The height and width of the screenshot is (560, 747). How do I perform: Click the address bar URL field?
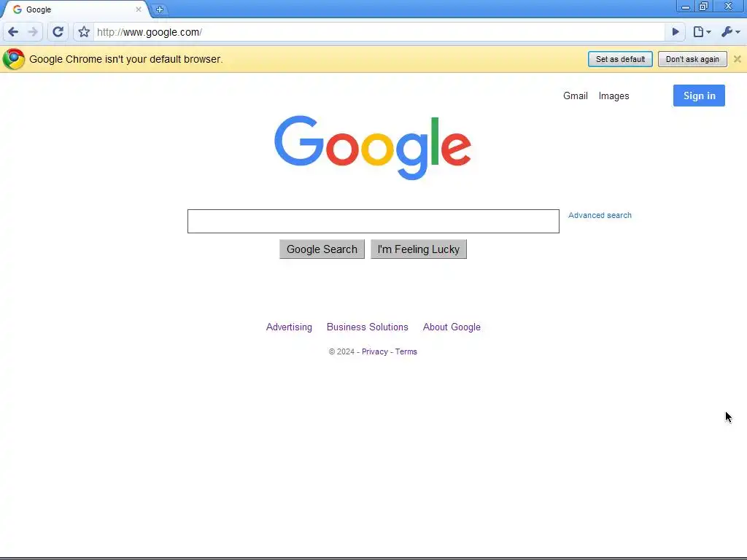(379, 32)
